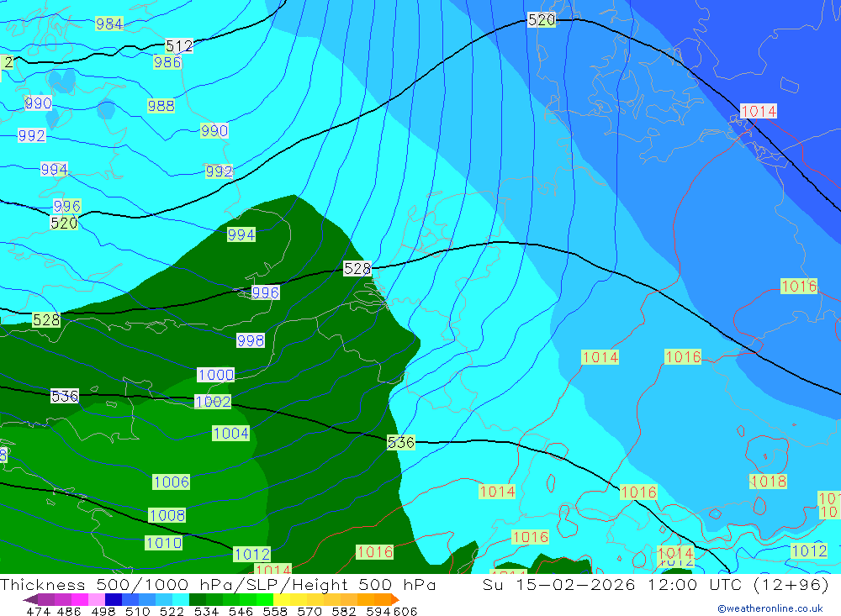Click the 594 legend value
This screenshot has height=616, width=841.
pyautogui.click(x=378, y=611)
